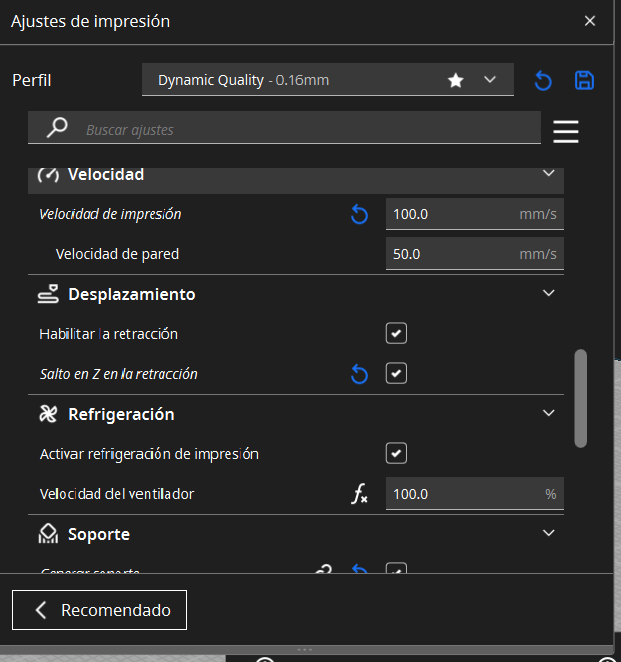621x662 pixels.
Task: Close the Ajustes de impresión panel
Action: (590, 20)
